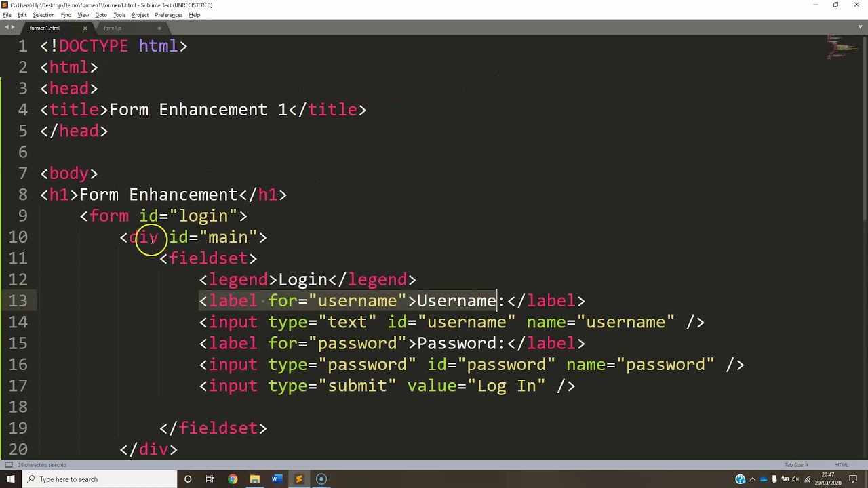
Task: Open the Edit menu
Action: [x=22, y=15]
